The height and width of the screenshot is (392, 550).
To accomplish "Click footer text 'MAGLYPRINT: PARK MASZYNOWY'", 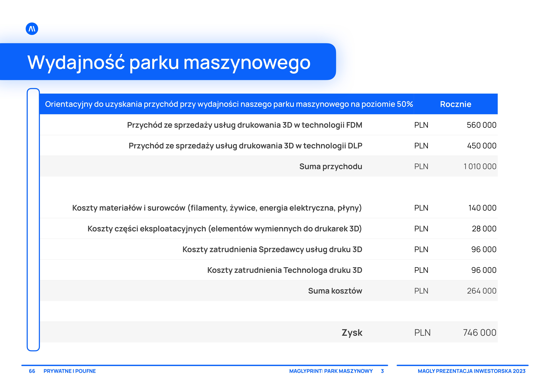I will pyautogui.click(x=331, y=371).
